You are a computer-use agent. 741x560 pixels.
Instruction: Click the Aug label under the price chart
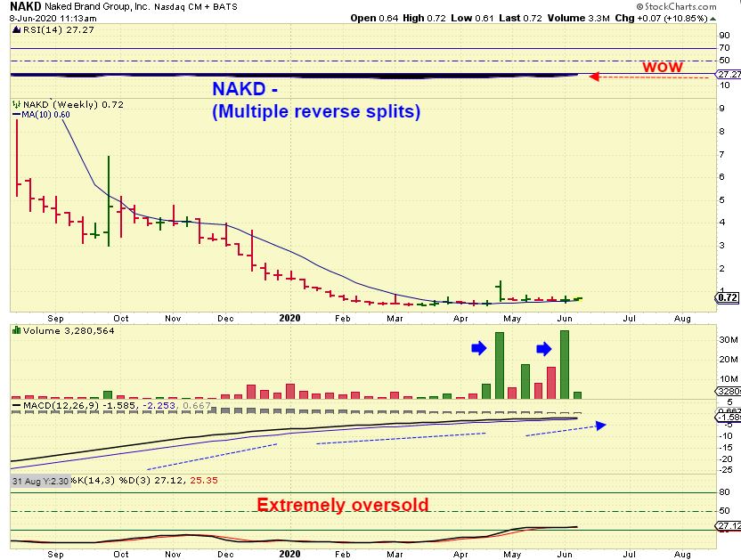coord(682,319)
